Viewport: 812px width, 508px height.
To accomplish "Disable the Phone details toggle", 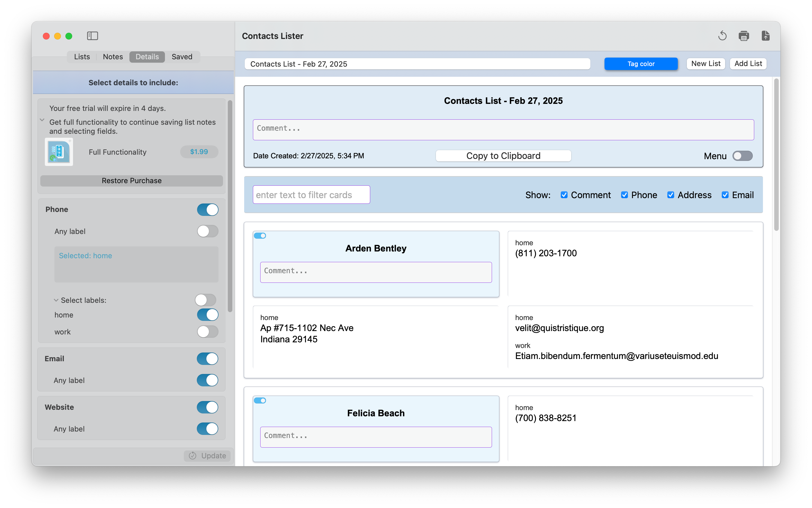I will tap(207, 210).
